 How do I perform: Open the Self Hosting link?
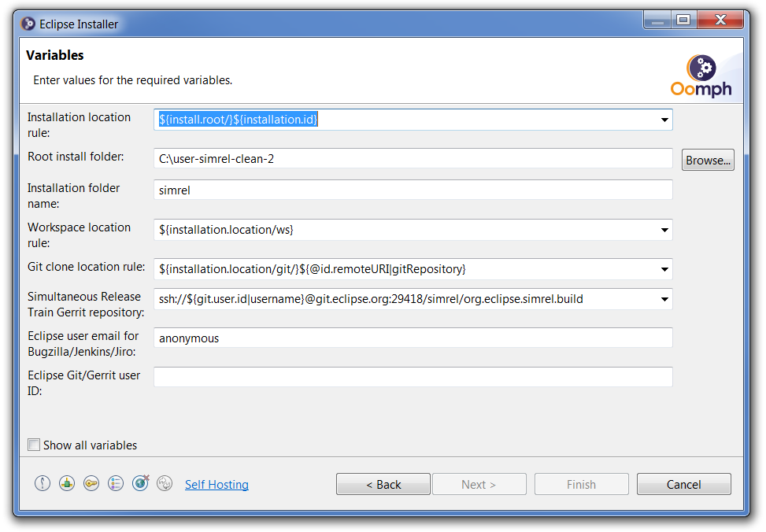(216, 484)
